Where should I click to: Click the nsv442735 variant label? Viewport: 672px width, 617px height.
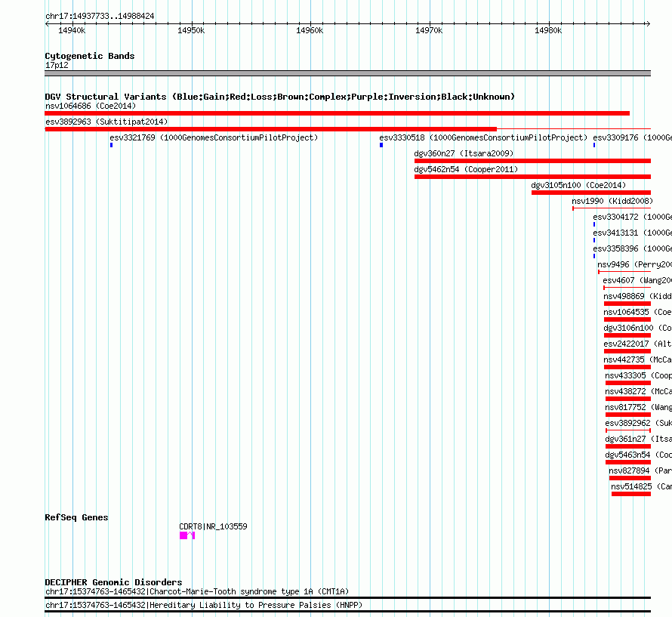(637, 359)
